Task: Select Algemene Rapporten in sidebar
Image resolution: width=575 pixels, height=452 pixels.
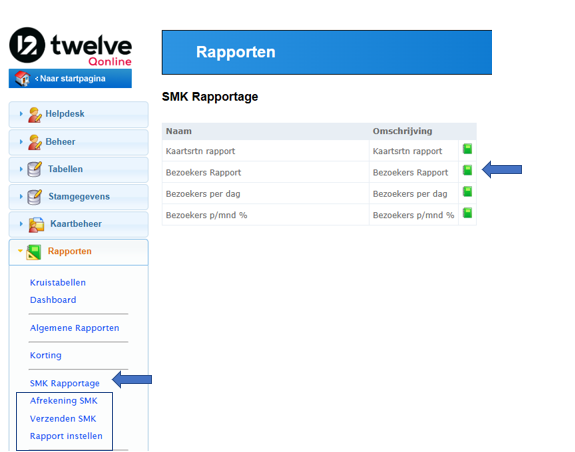Action: [74, 328]
